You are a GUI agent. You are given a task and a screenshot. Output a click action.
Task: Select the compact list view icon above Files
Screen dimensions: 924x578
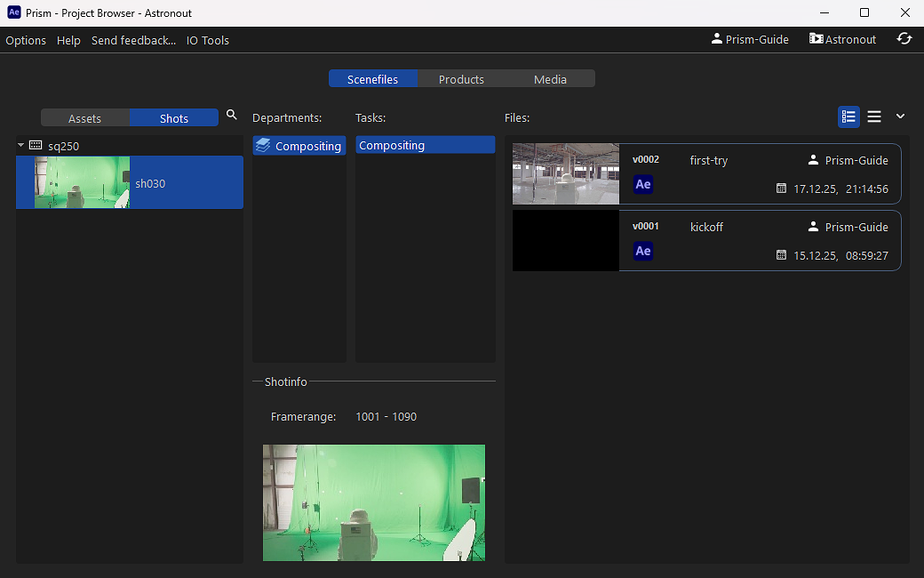click(x=874, y=116)
